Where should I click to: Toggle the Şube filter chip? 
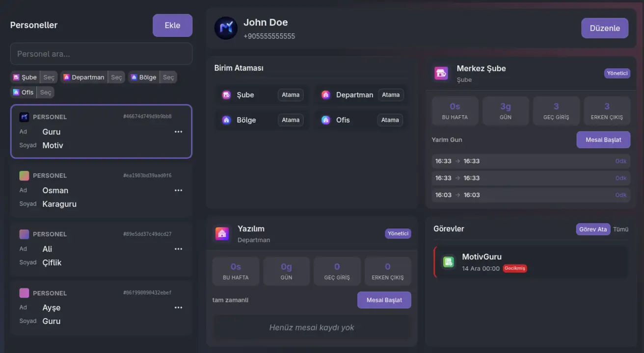tap(25, 77)
